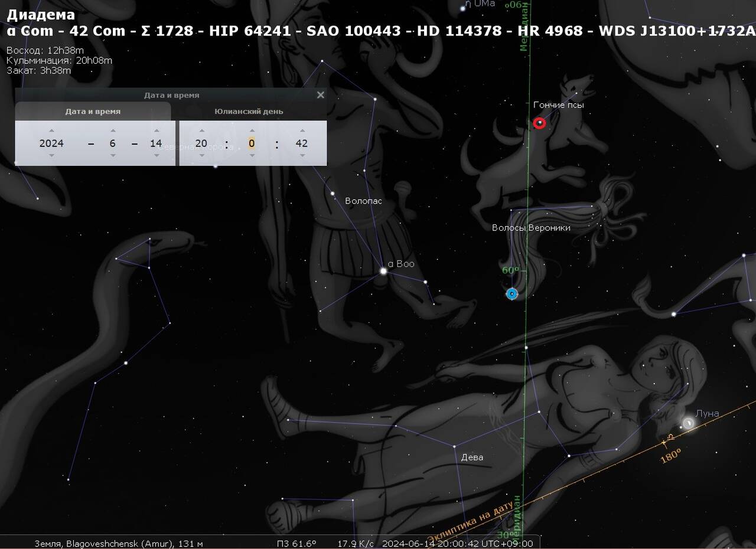Increase the hour with the arrow above 20

201,130
